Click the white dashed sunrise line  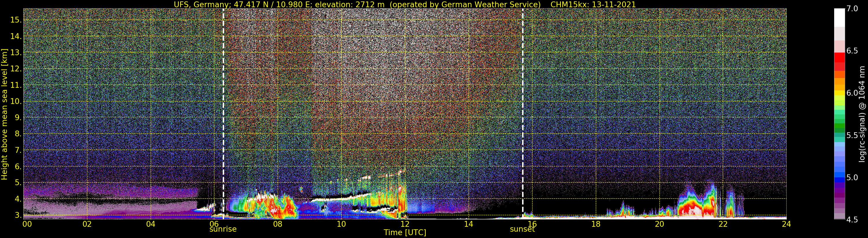(x=223, y=101)
